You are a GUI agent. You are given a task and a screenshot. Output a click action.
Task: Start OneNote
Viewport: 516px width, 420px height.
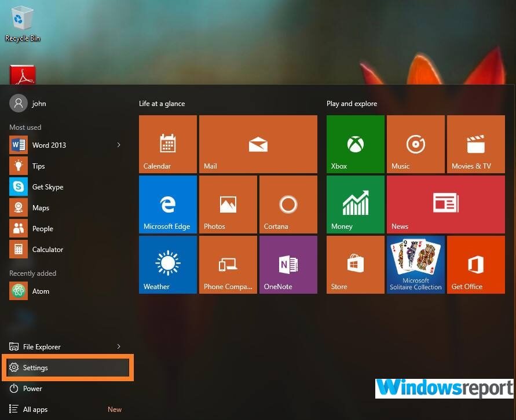click(x=288, y=264)
